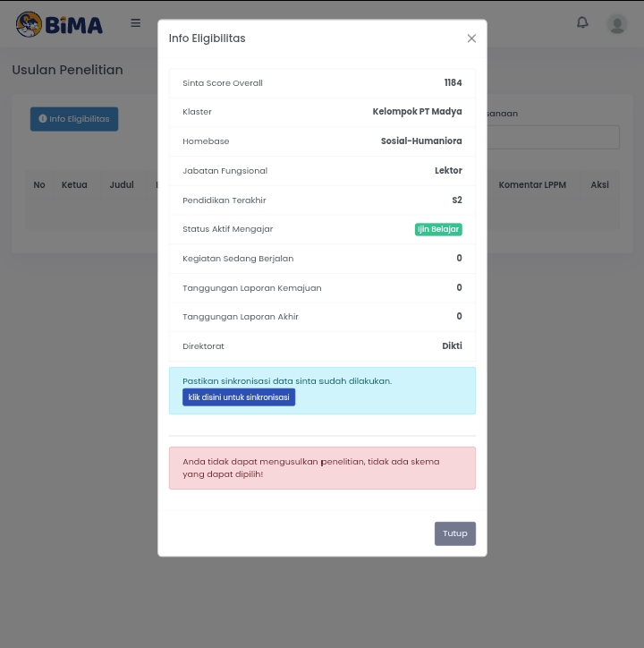Click the Tutup button
644x648 pixels.
click(454, 533)
